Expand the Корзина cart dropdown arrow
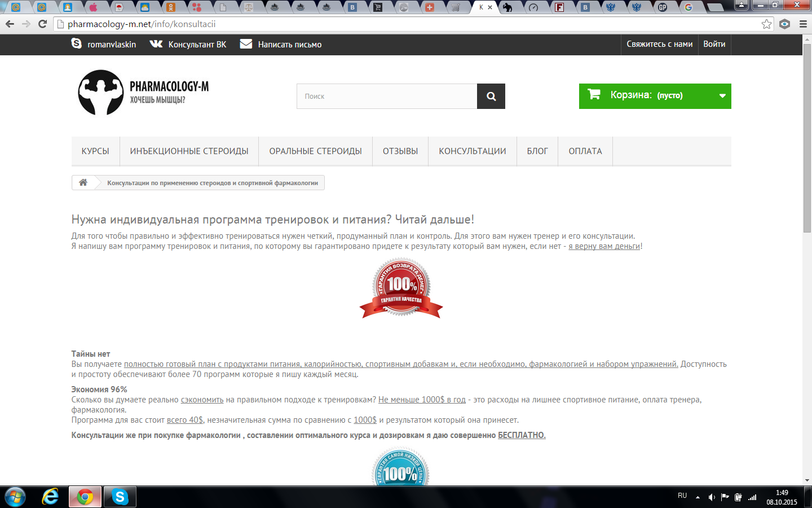This screenshot has width=812, height=508. click(722, 96)
